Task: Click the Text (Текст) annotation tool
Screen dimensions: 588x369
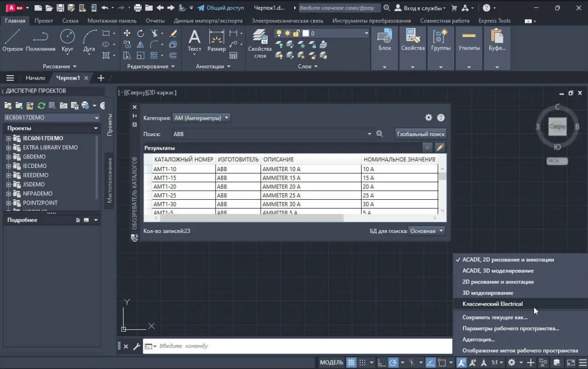Action: pos(194,40)
